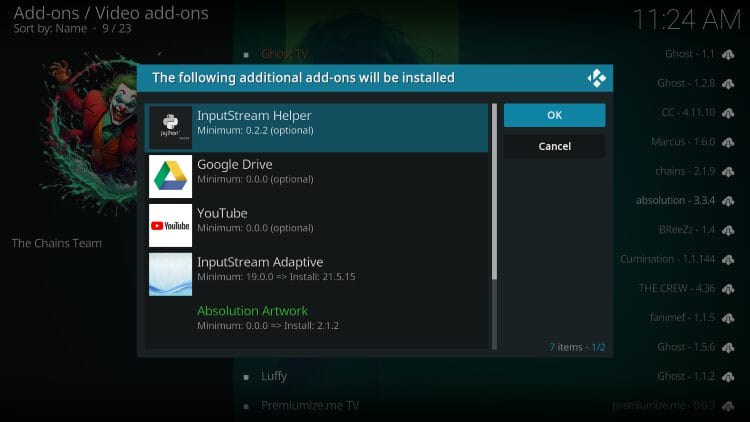Viewport: 750px width, 422px height.
Task: Confirm installation with the OK button
Action: (x=554, y=115)
